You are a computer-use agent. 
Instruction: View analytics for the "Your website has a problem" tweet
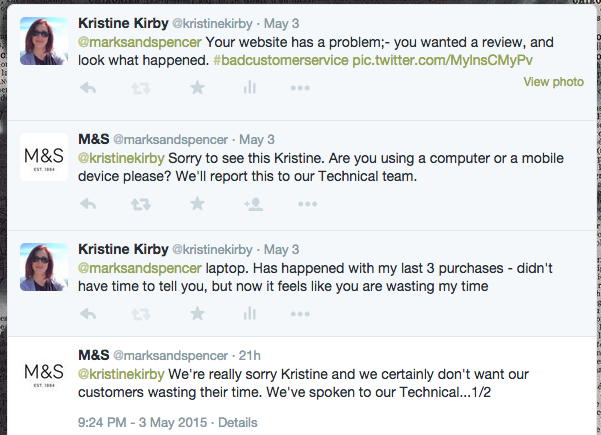point(249,88)
